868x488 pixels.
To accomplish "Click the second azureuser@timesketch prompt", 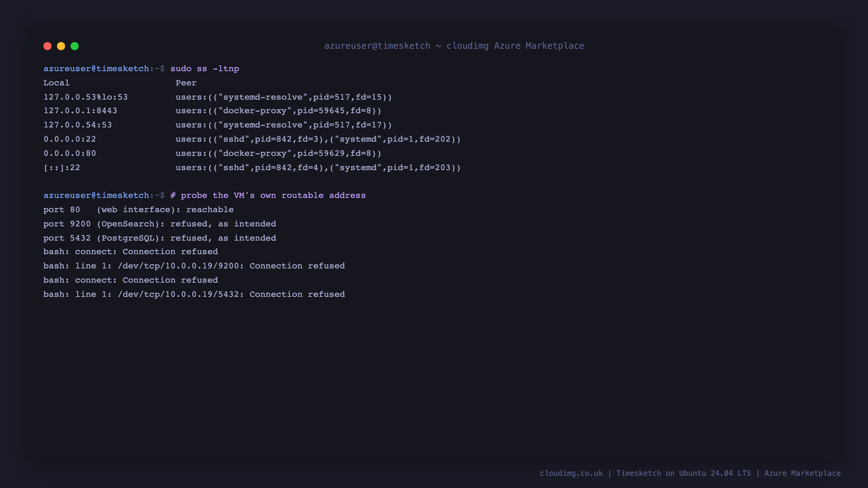I will pos(104,195).
